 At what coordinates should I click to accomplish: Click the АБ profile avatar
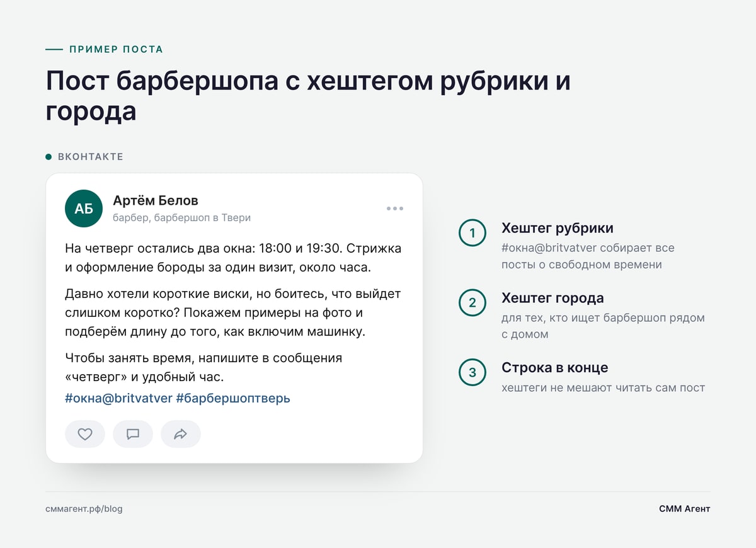click(84, 208)
